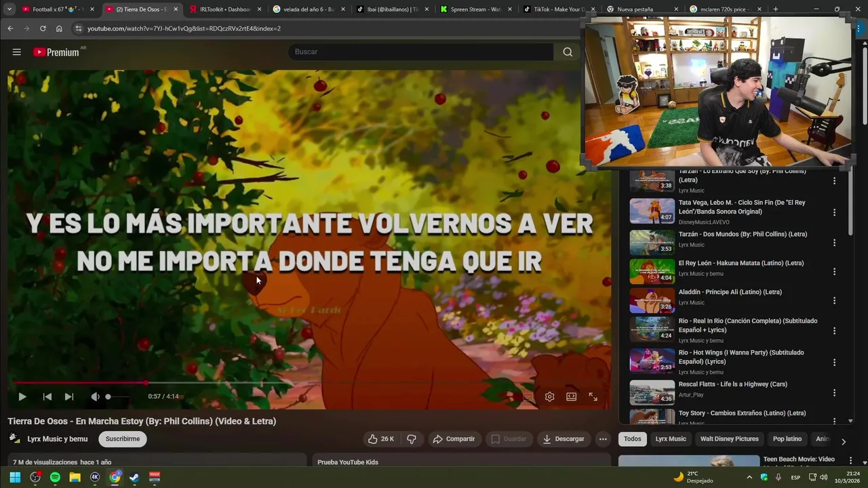Open options for Teen Beach Movie video
Viewport: 868px width, 488px height.
(851, 461)
